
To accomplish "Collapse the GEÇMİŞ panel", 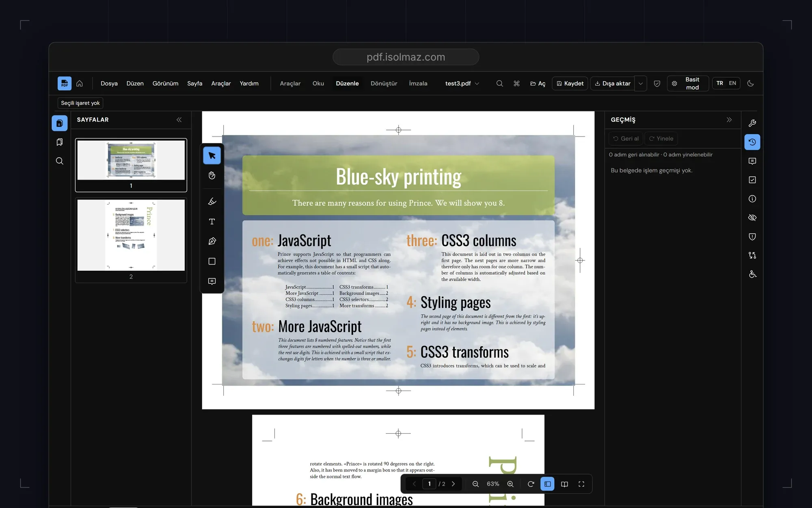I will tap(729, 120).
